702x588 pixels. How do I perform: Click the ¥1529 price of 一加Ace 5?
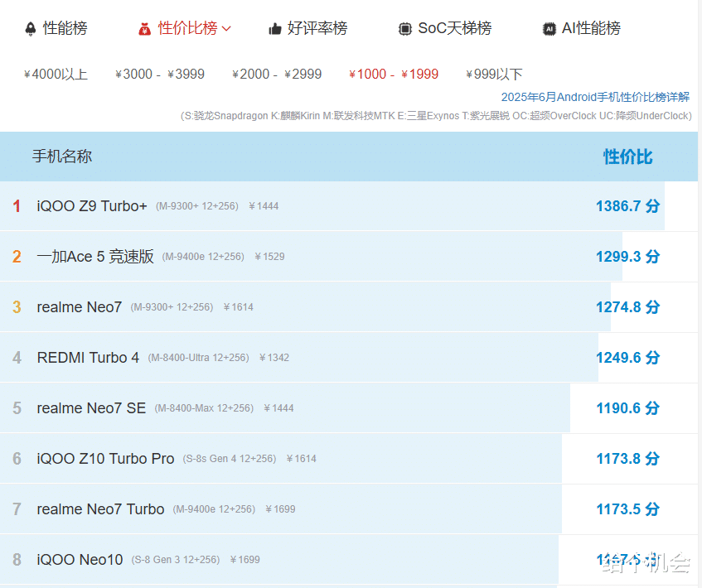tap(269, 257)
